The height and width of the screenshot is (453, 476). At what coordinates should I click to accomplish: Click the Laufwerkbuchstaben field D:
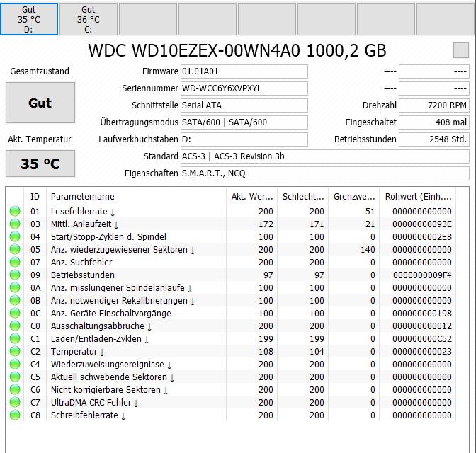244,139
